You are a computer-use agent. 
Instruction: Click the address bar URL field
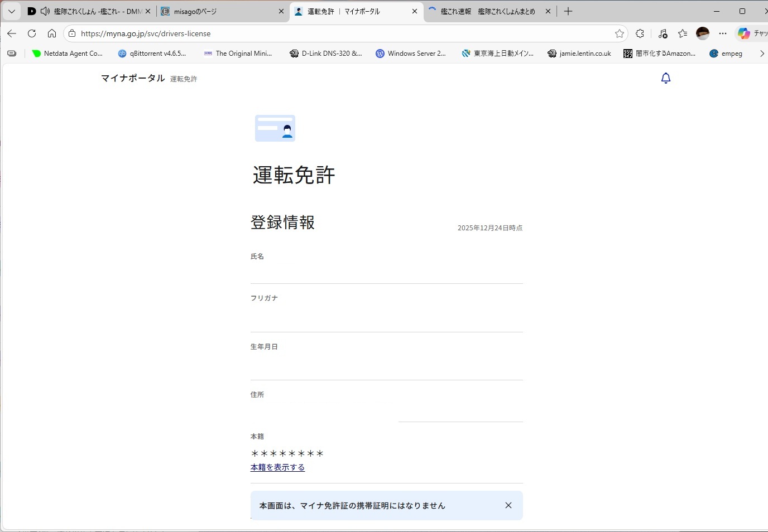[x=335, y=33]
